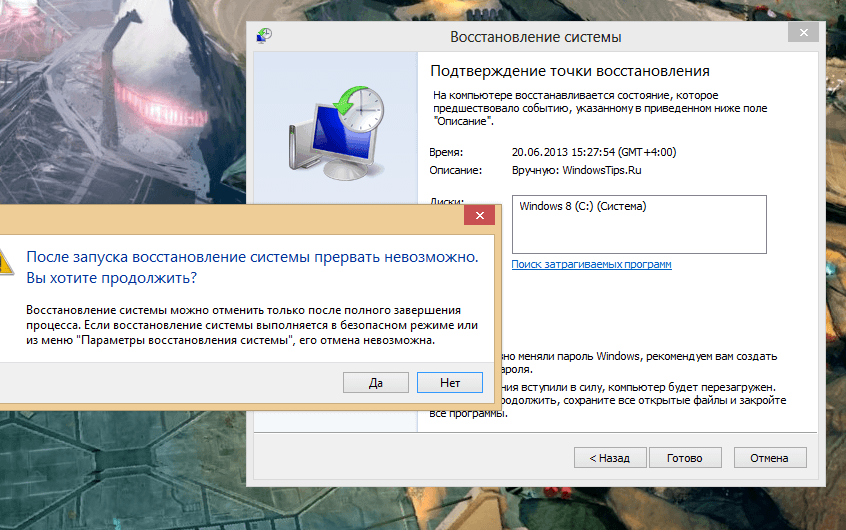
Task: Decline by clicking the Нет button
Action: click(x=450, y=383)
